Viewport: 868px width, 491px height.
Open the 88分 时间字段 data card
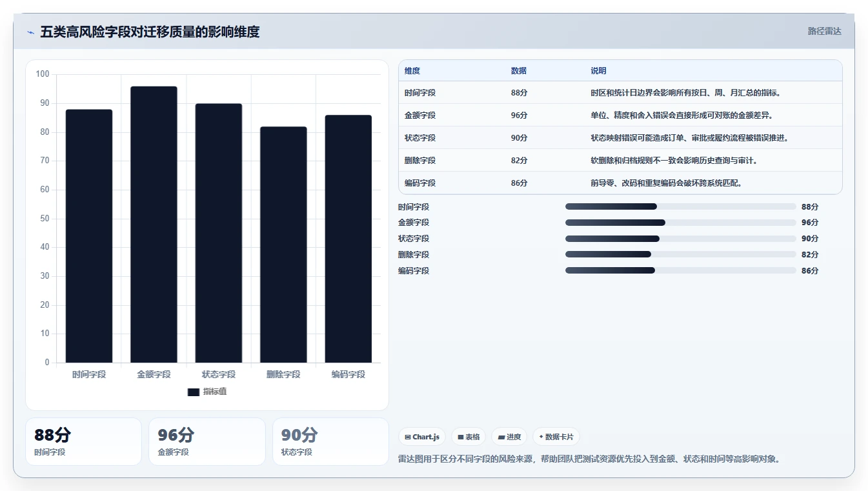pos(83,441)
